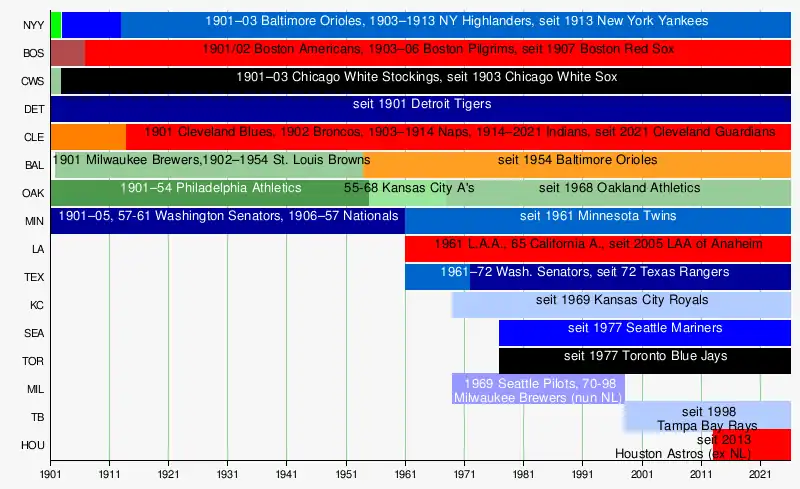Click the 'seit 1998 Tampa Bay Rays' bar
Image resolution: width=800 pixels, height=489 pixels.
(708, 417)
